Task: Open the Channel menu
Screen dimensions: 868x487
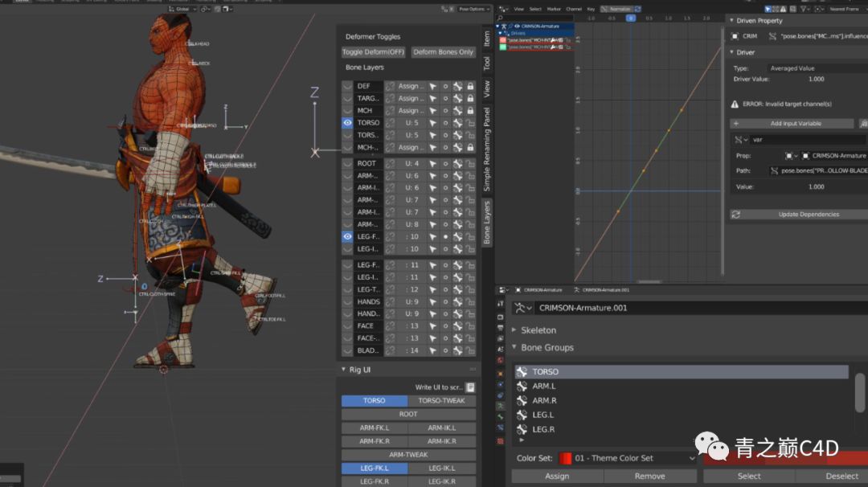Action: (574, 9)
